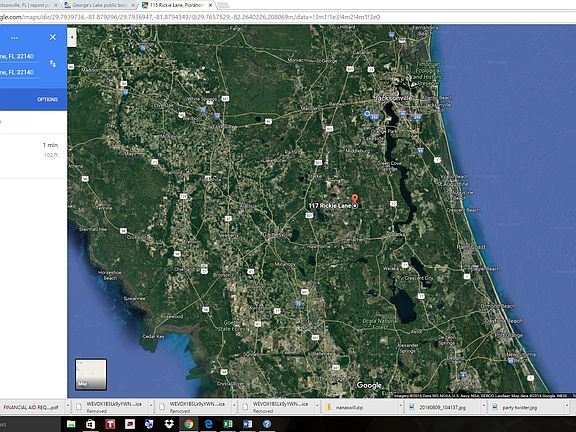This screenshot has height=432, width=576.
Task: Switch to Map view thumbnail
Action: point(91,374)
